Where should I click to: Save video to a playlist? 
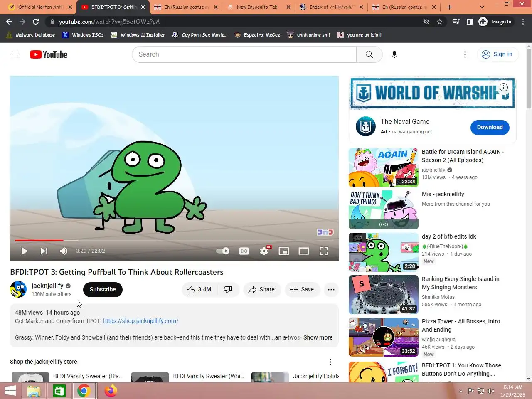click(x=302, y=290)
